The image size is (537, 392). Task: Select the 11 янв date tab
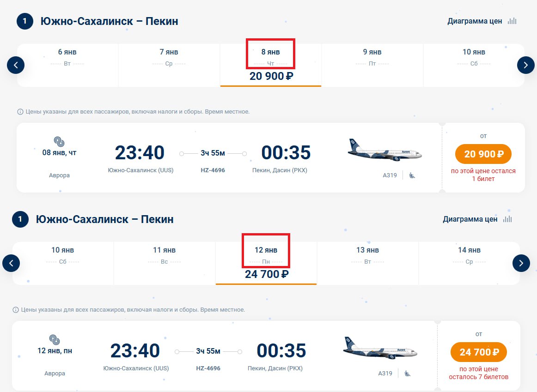pos(164,255)
